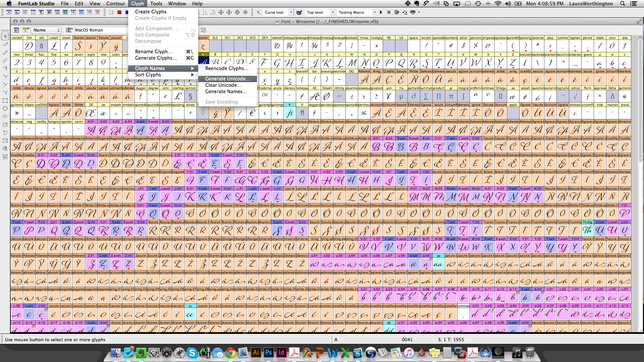Expand the macro toolbar options arrow
Viewport: 644px width, 362px height.
pyautogui.click(x=419, y=12)
